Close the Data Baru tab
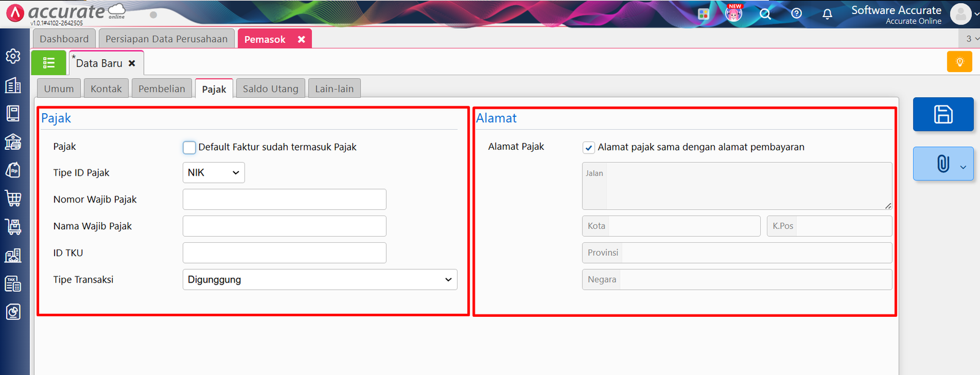Image resolution: width=980 pixels, height=375 pixels. [x=132, y=63]
